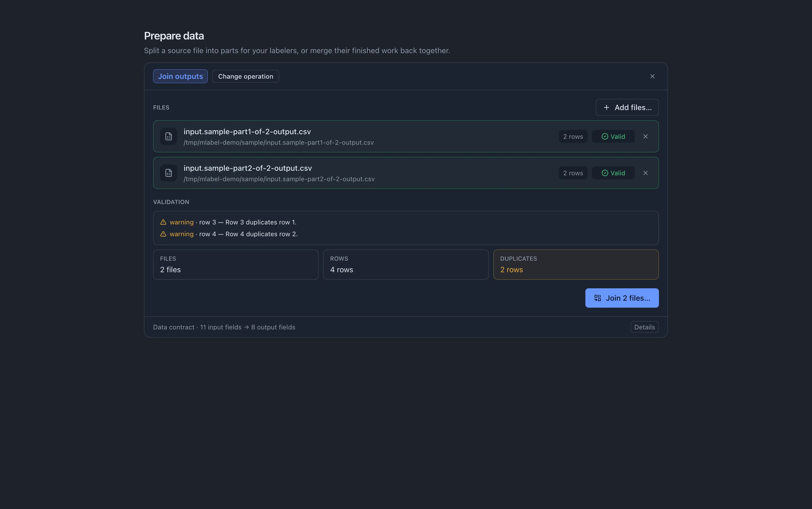Click the Join outputs operation badge
This screenshot has height=509, width=812.
[180, 77]
